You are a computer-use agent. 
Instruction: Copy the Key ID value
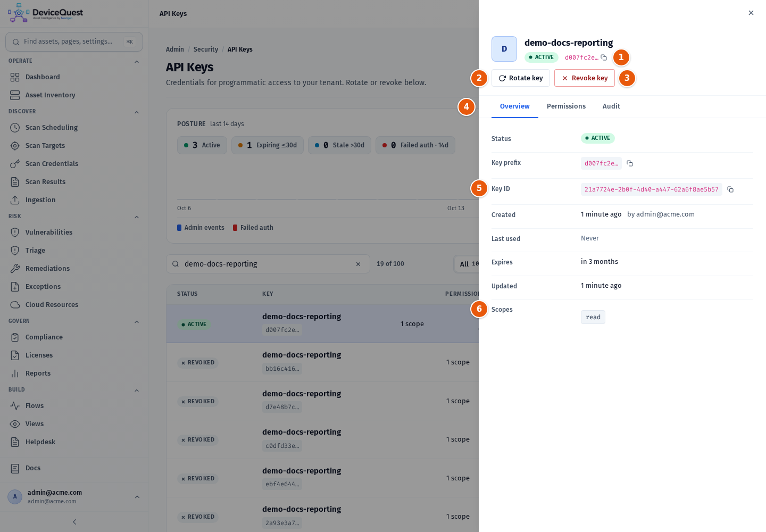730,189
